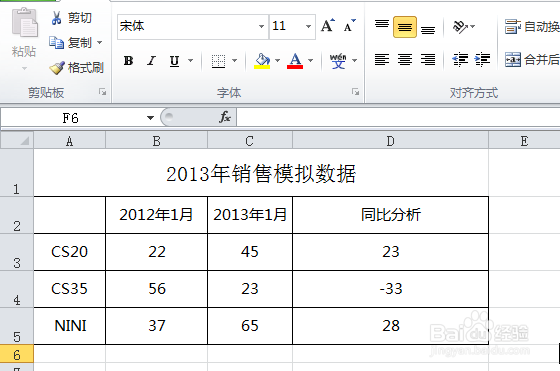Select cell with value -33
The width and height of the screenshot is (560, 371).
[x=390, y=289]
